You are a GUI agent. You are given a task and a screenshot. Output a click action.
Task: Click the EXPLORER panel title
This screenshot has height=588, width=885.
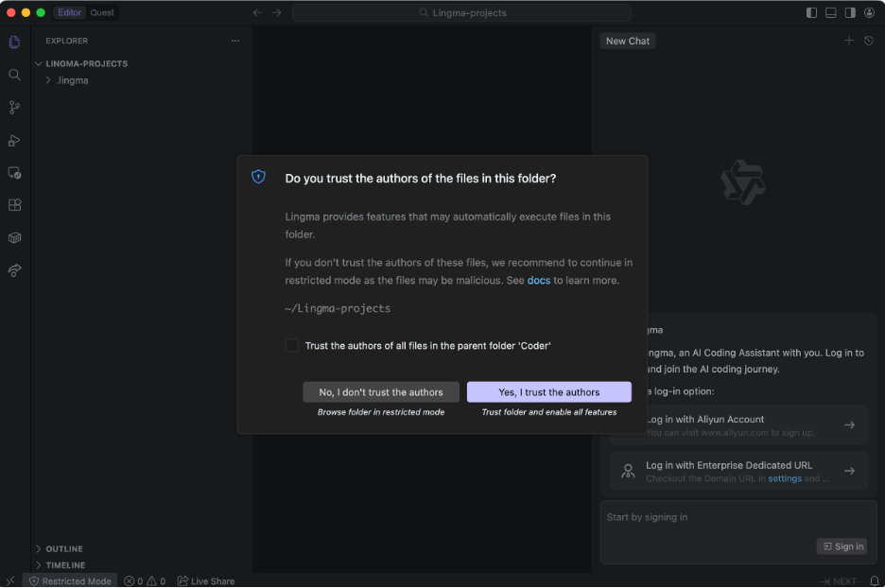[66, 41]
